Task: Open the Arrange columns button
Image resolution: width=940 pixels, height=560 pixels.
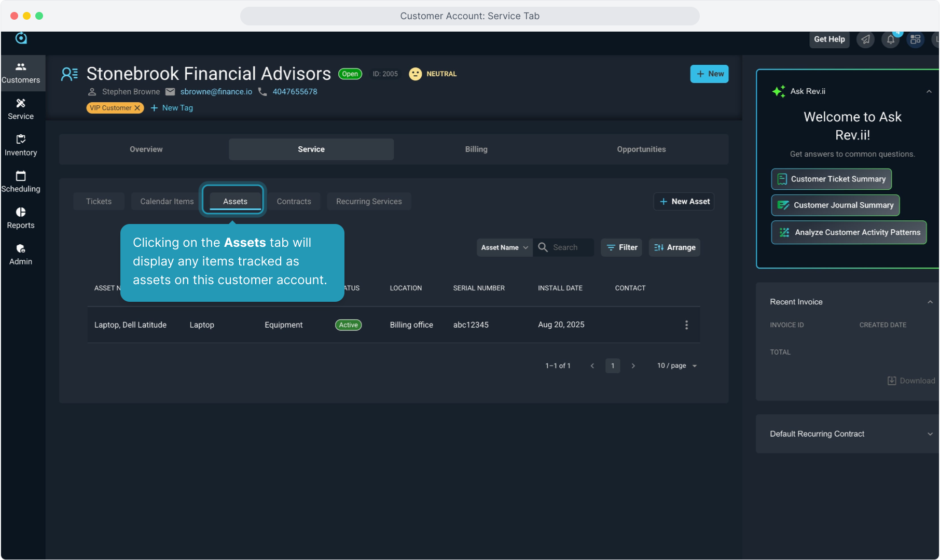Action: 674,247
